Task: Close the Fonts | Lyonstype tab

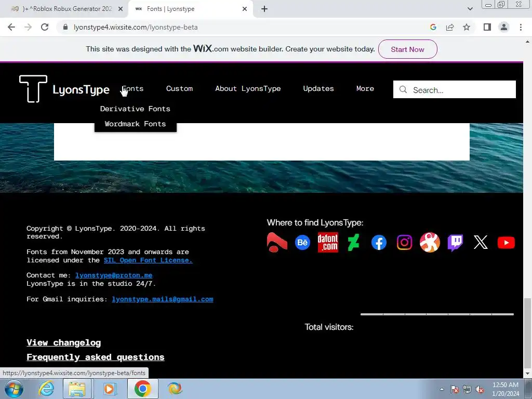Action: tap(245, 9)
